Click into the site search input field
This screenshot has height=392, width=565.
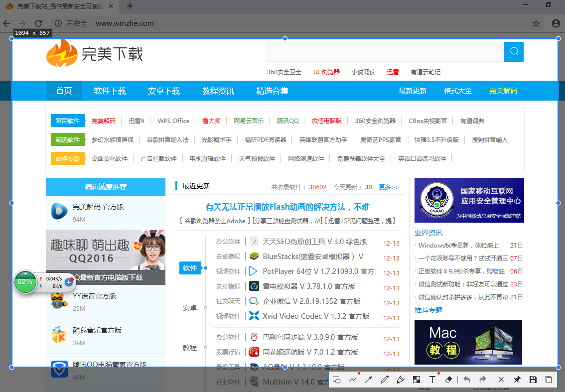pyautogui.click(x=384, y=51)
